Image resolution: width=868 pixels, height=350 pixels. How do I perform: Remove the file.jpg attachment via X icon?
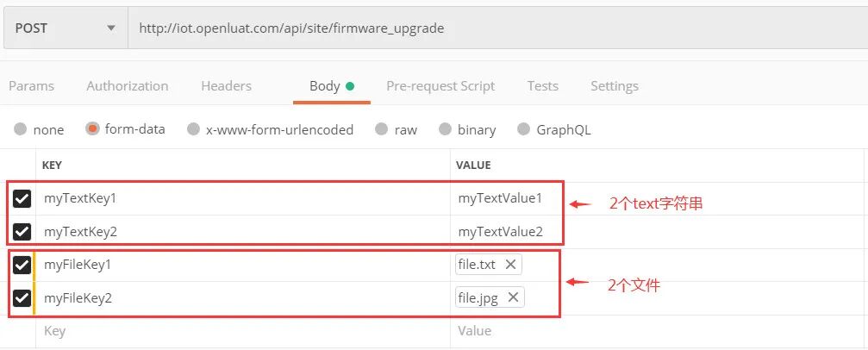[513, 297]
